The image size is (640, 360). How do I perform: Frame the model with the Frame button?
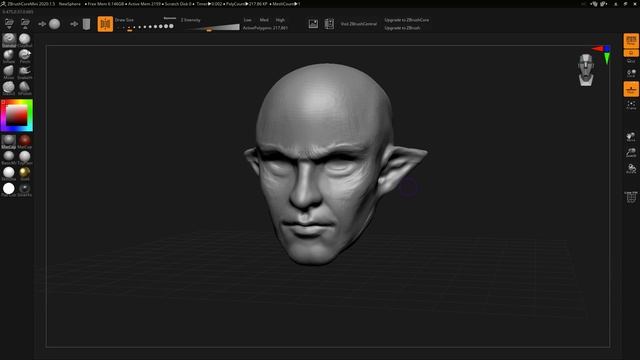(x=631, y=105)
